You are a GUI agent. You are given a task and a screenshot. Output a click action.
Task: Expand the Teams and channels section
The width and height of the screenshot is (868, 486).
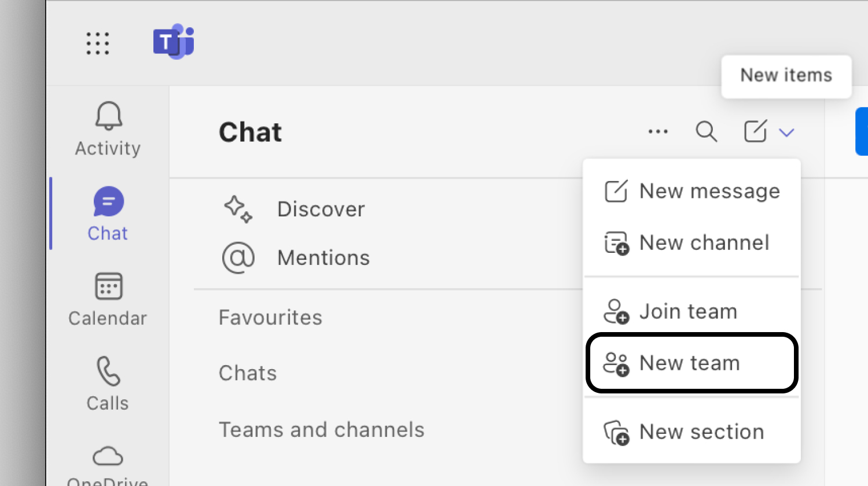pos(321,429)
